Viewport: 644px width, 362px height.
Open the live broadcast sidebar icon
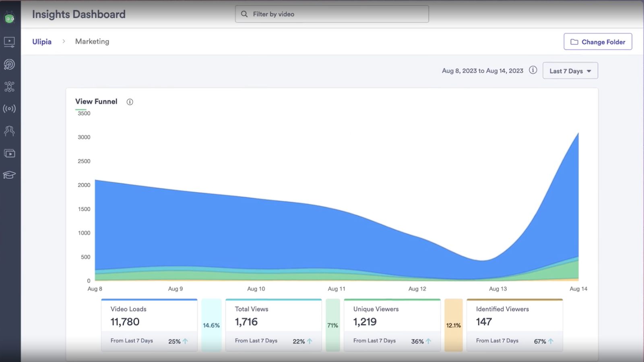[x=9, y=109]
